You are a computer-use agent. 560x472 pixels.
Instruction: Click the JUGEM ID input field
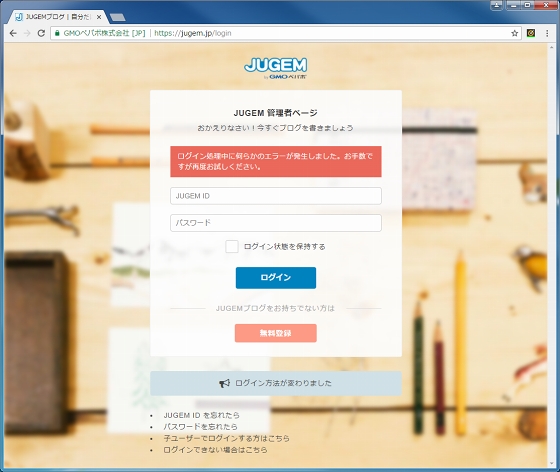(276, 196)
